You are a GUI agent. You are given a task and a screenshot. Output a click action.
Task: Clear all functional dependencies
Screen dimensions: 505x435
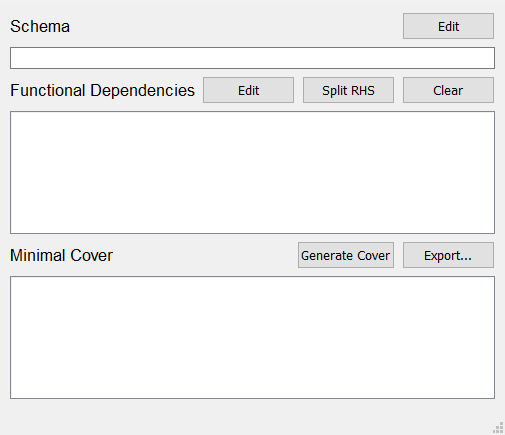(x=448, y=90)
